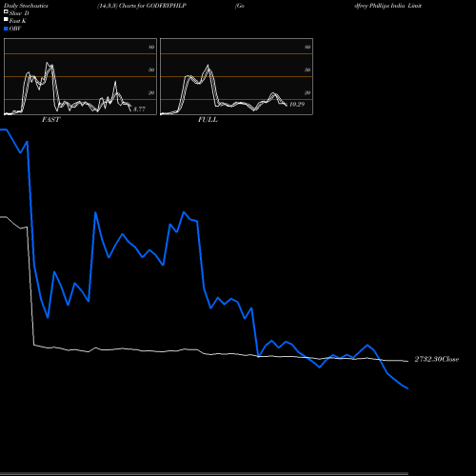Viewport: 476px width, 476px height.
Task: Click the 'dfrey Phillips India Limit' title text
Action: point(388,6)
